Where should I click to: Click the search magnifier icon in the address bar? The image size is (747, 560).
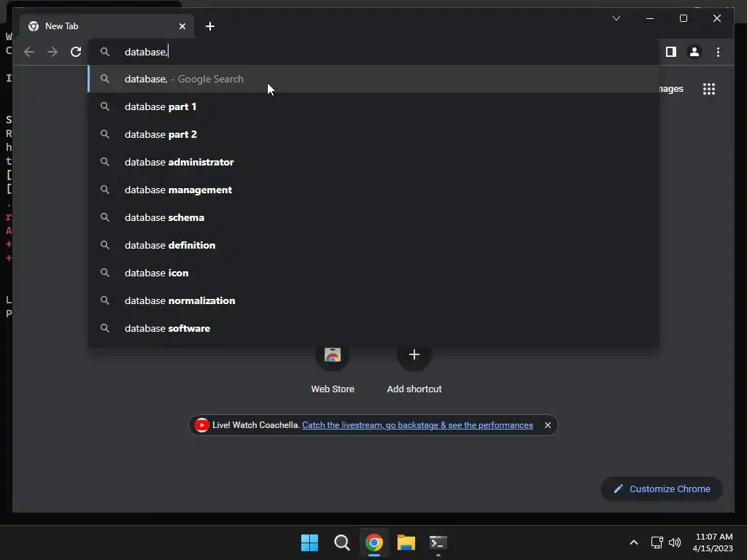point(105,52)
